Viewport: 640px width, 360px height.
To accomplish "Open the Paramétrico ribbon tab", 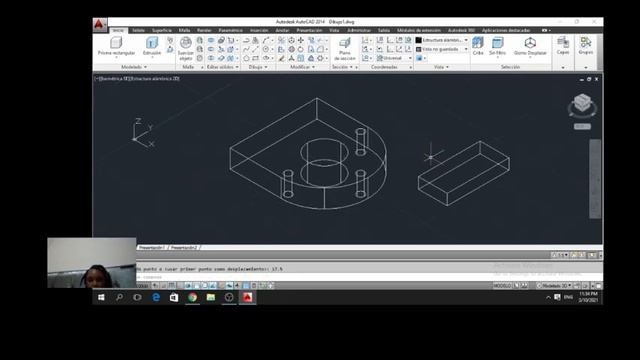I will coord(230,31).
